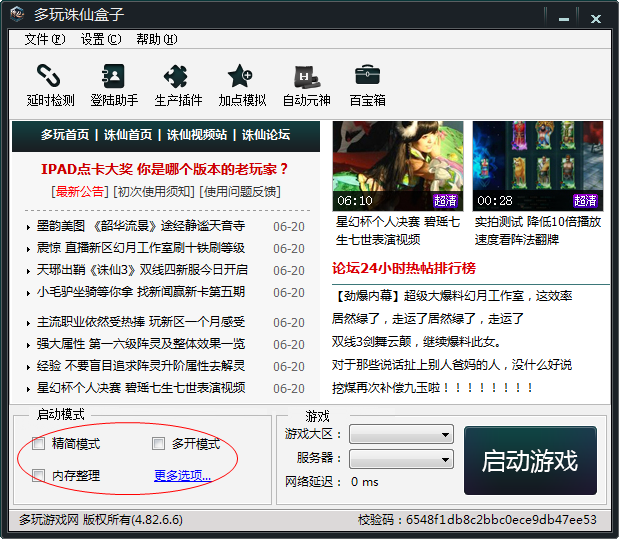619x539 pixels.
Task: Toggle the 多开模式 checkbox
Action: 158,444
